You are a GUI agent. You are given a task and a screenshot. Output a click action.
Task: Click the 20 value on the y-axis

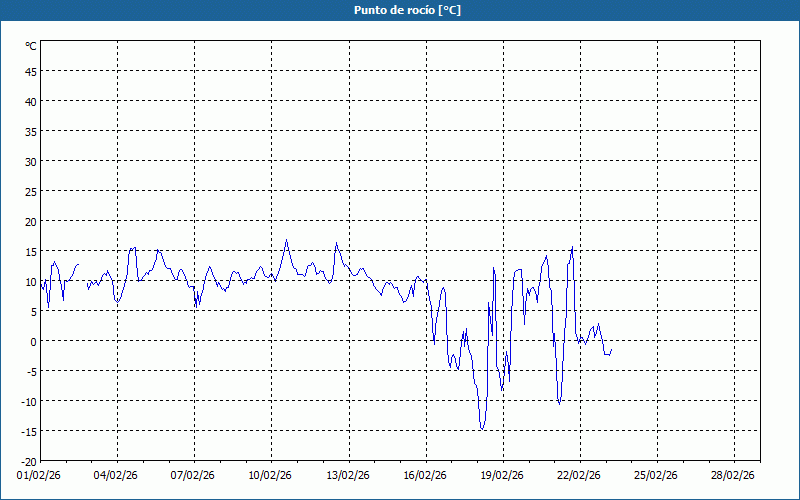point(31,221)
